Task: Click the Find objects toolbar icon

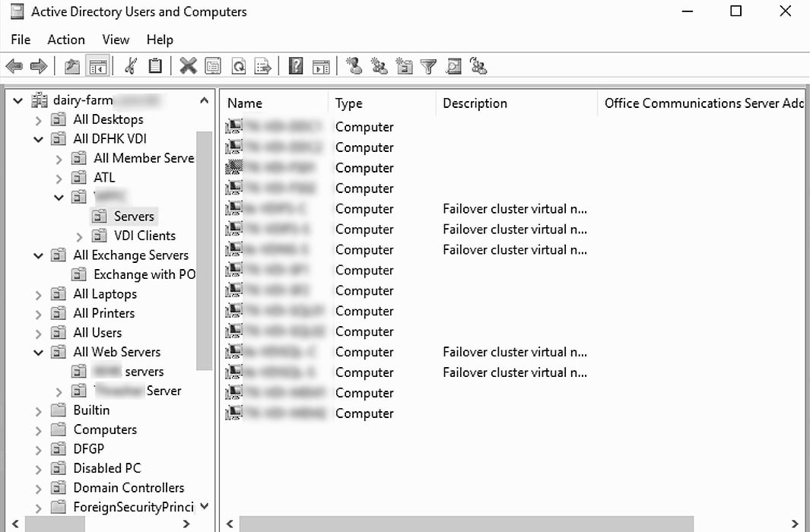Action: tap(453, 66)
